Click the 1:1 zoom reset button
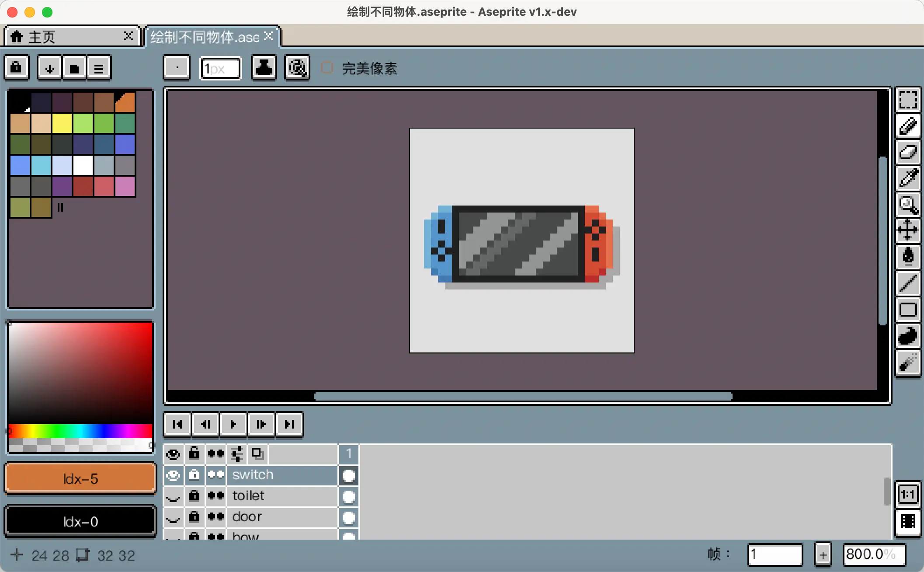 (908, 495)
